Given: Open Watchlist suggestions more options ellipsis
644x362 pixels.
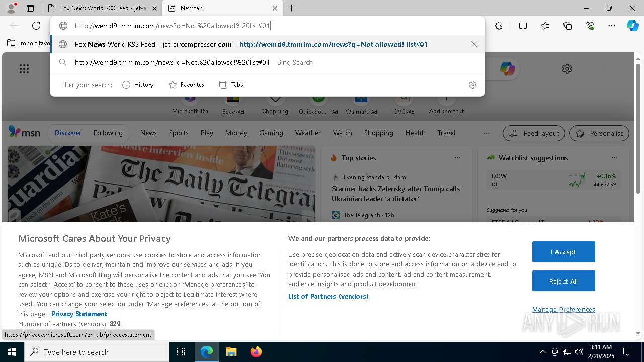Looking at the screenshot, I should tap(614, 158).
